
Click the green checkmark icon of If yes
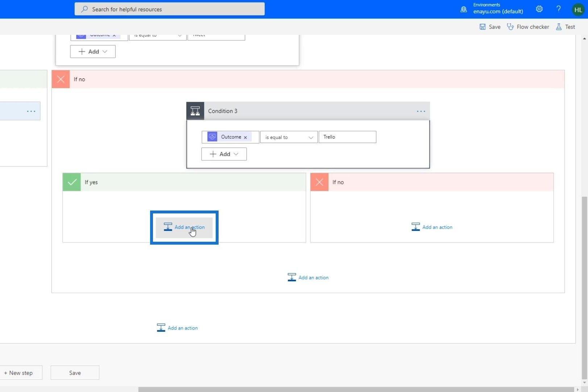[72, 182]
